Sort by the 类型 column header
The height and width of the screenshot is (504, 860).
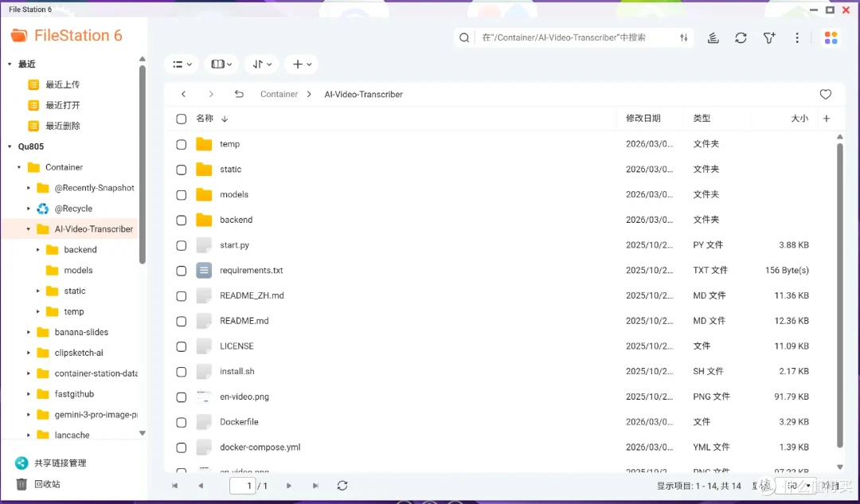tap(702, 119)
